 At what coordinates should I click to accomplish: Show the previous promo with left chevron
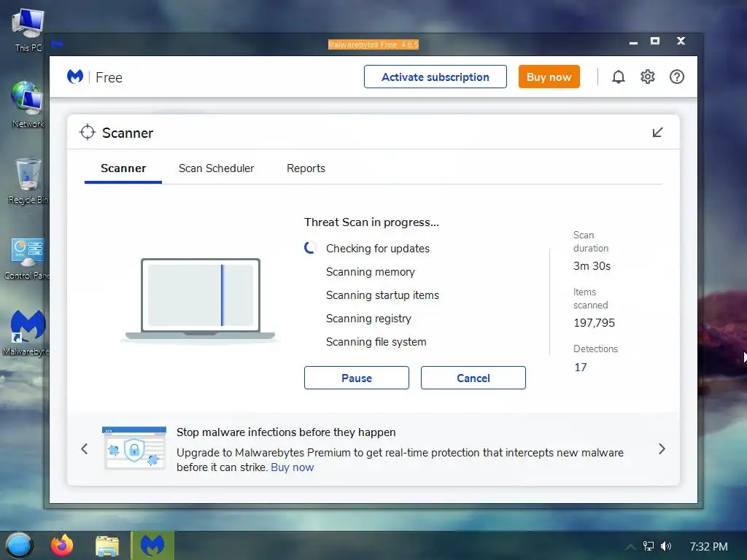coord(85,448)
